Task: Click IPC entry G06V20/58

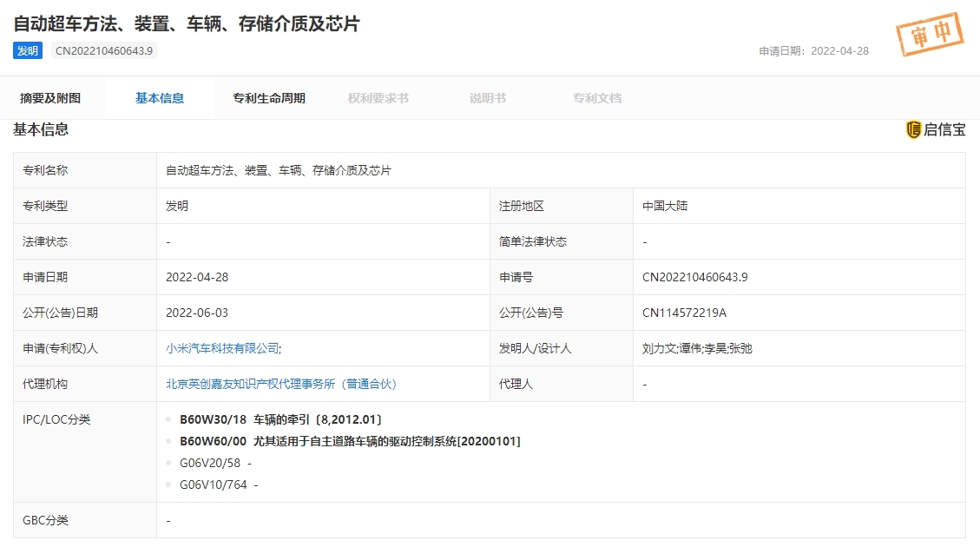Action: point(215,464)
